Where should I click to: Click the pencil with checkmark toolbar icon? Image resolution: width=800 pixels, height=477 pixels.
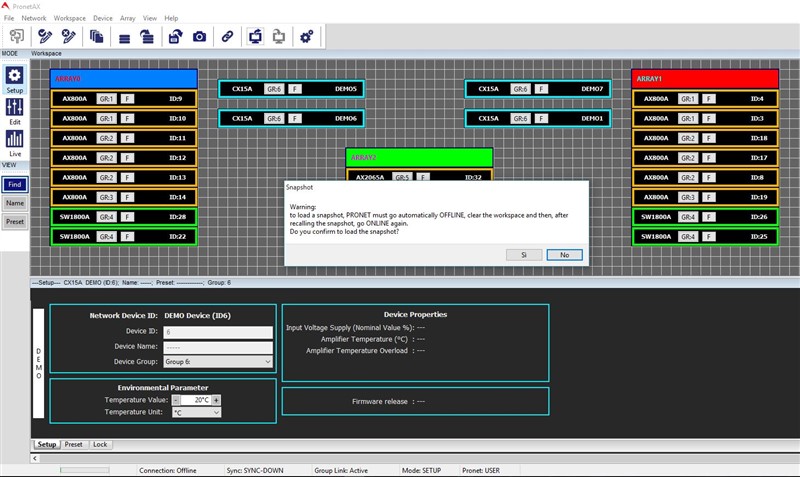(x=45, y=36)
